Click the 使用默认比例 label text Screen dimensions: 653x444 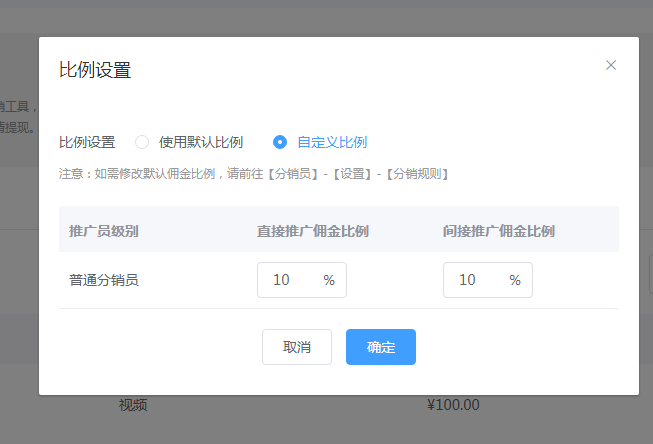(200, 142)
